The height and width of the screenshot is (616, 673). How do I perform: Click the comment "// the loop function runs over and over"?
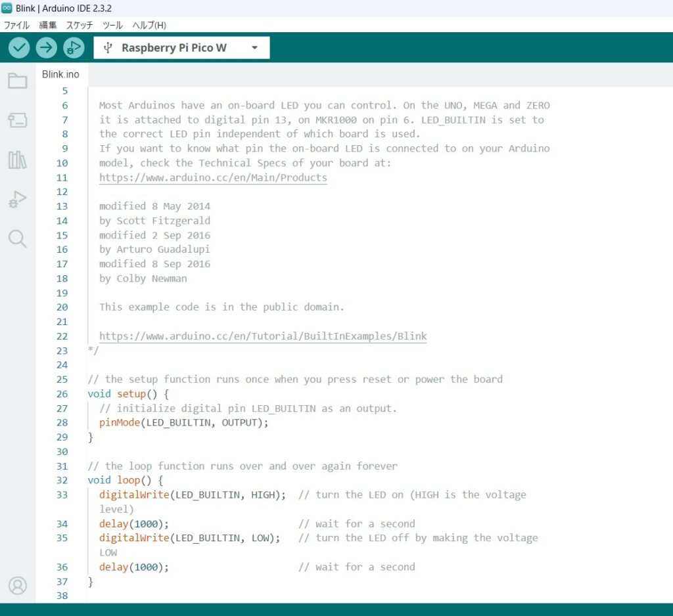pyautogui.click(x=243, y=466)
